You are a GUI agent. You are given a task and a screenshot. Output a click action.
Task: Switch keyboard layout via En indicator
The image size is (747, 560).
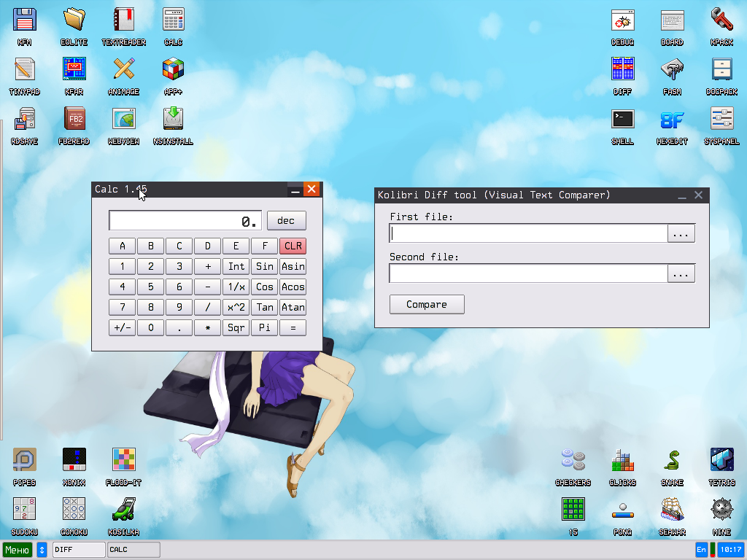click(700, 549)
